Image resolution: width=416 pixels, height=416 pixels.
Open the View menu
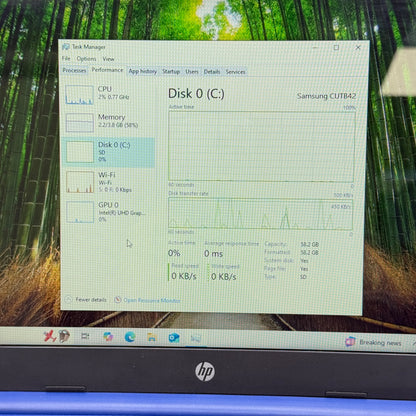(x=108, y=59)
